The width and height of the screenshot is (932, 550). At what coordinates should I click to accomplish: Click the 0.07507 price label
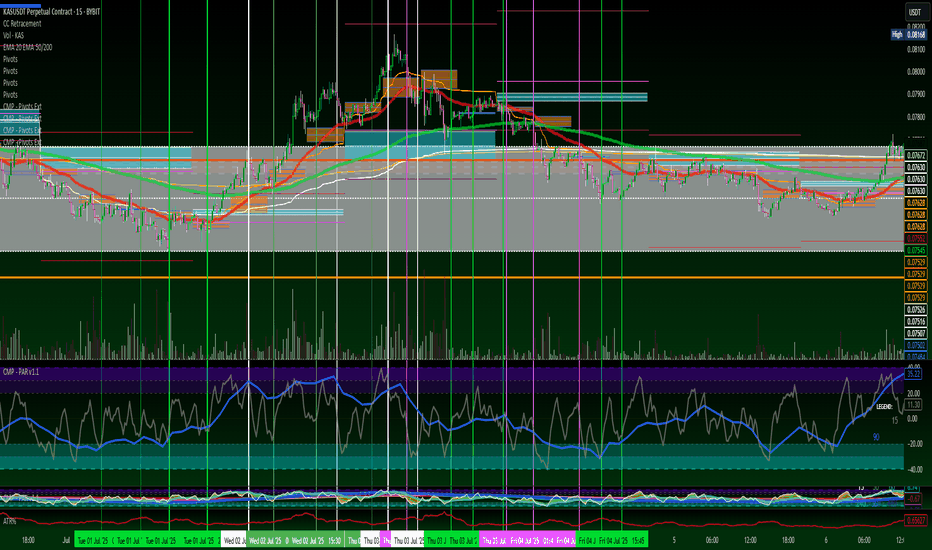916,334
